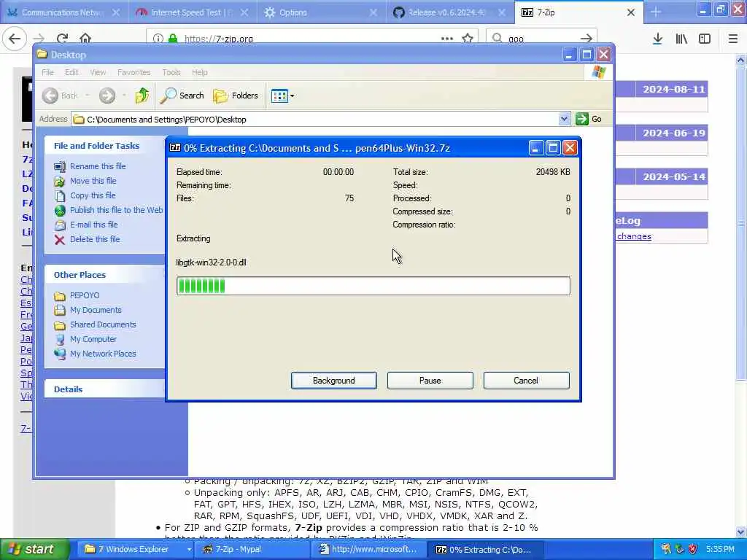Click the red shield tray icon

pos(693,549)
